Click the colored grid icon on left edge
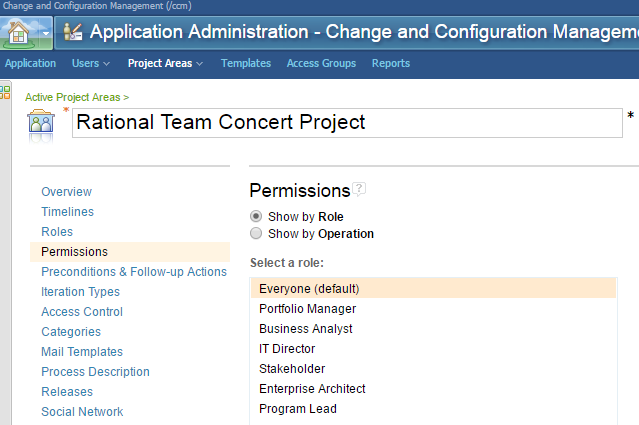This screenshot has width=639, height=425. tap(5, 92)
